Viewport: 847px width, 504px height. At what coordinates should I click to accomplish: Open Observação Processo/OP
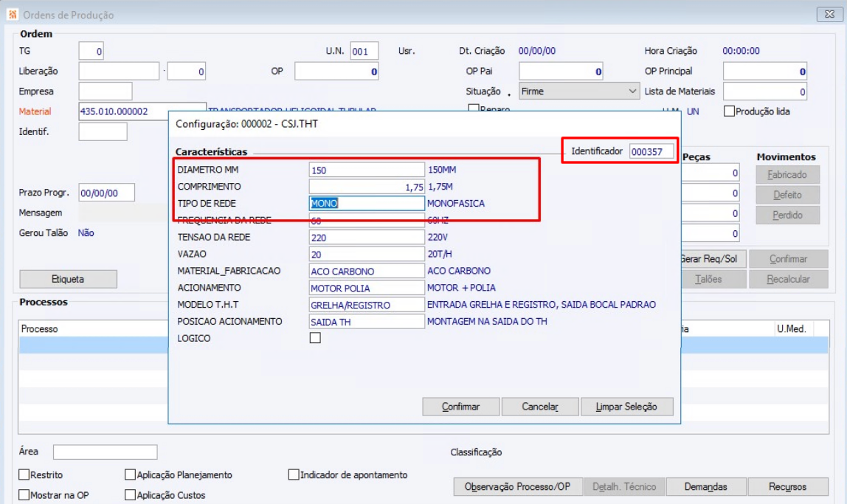[x=517, y=487]
